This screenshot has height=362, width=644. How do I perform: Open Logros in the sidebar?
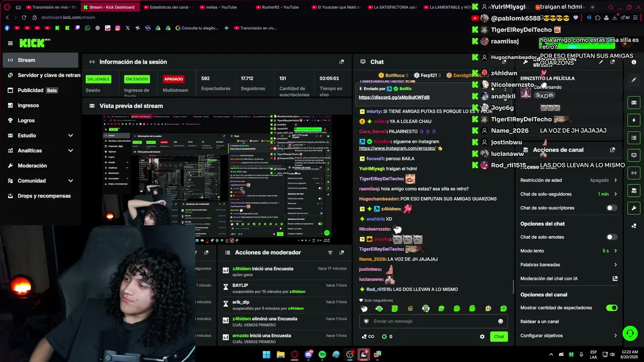(x=39, y=120)
